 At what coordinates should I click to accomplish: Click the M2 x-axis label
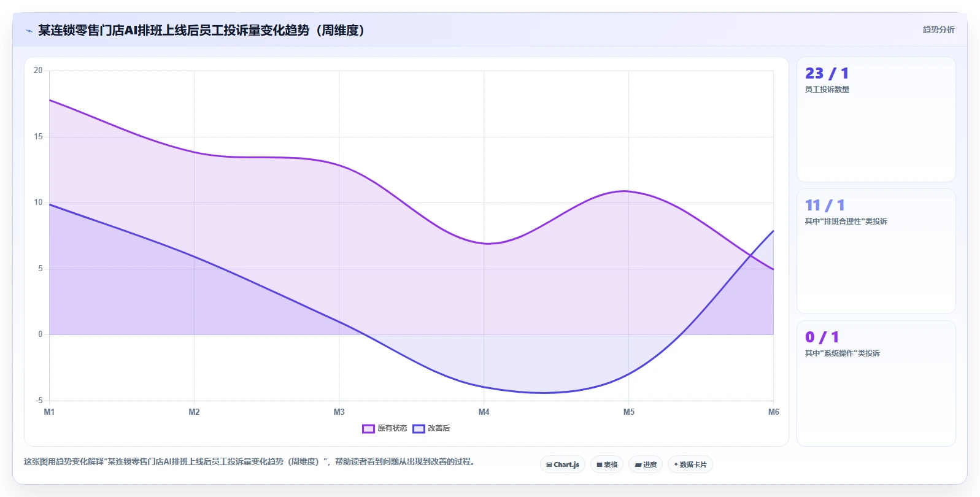coord(194,412)
